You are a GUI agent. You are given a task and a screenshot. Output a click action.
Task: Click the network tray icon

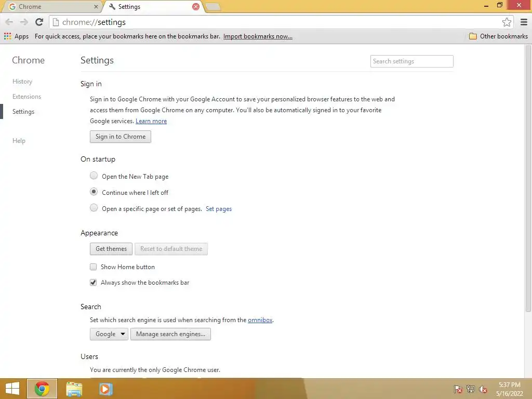tap(471, 389)
